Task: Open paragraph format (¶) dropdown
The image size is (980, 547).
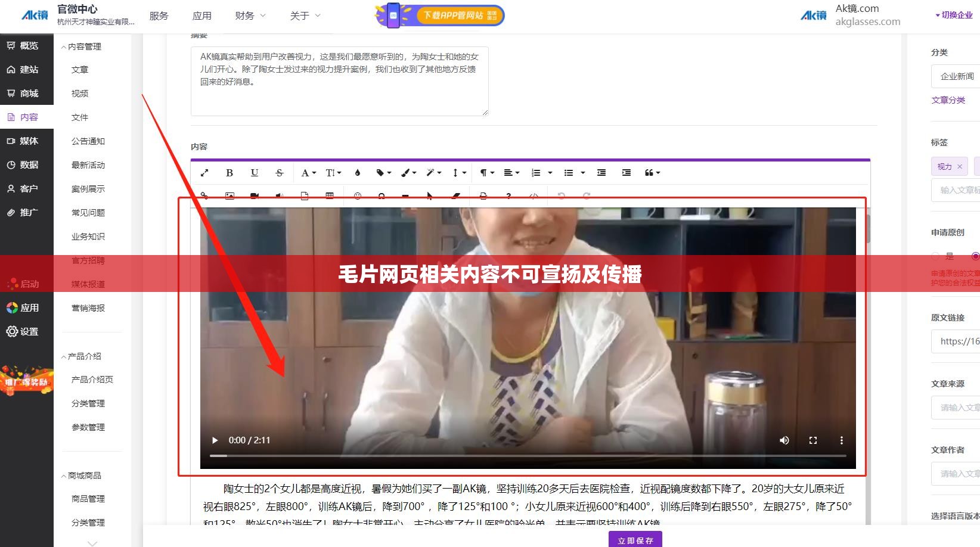Action: (x=487, y=173)
